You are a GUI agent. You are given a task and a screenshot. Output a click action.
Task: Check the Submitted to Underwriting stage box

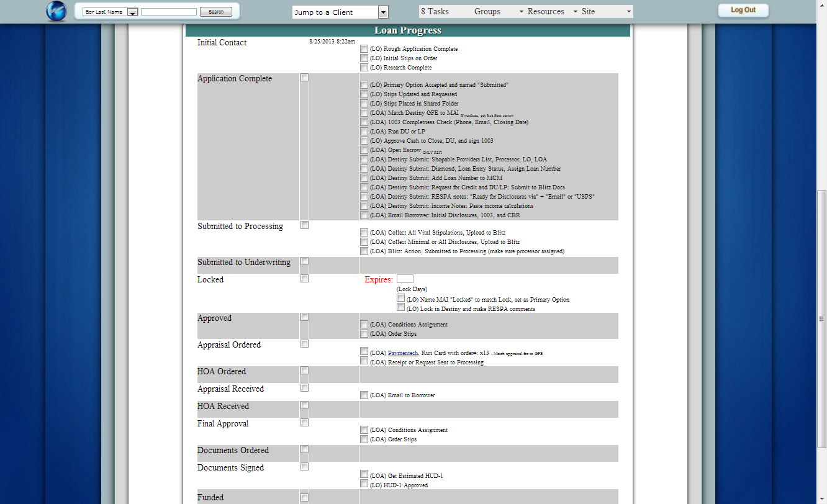point(304,261)
